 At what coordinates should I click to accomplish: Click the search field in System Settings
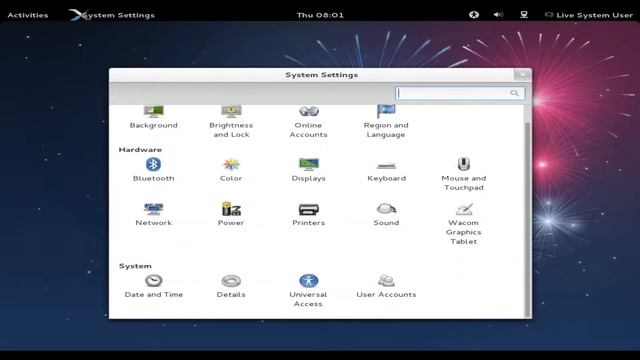click(x=460, y=93)
